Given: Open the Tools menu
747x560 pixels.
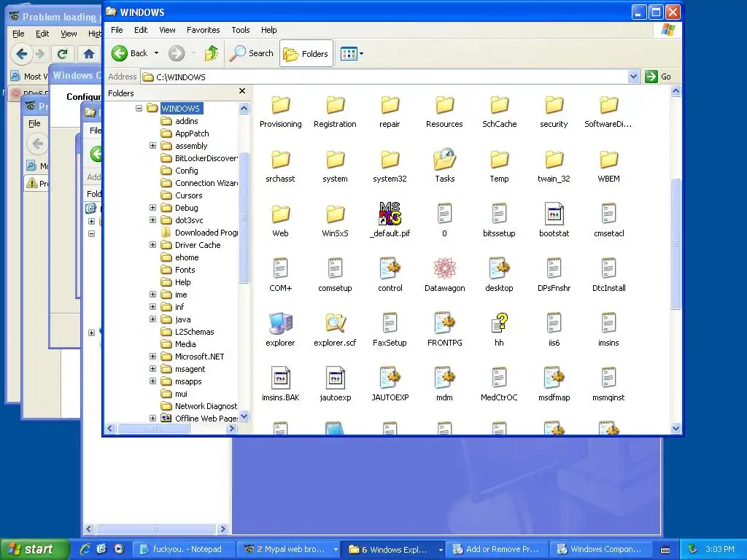Looking at the screenshot, I should click(x=241, y=30).
